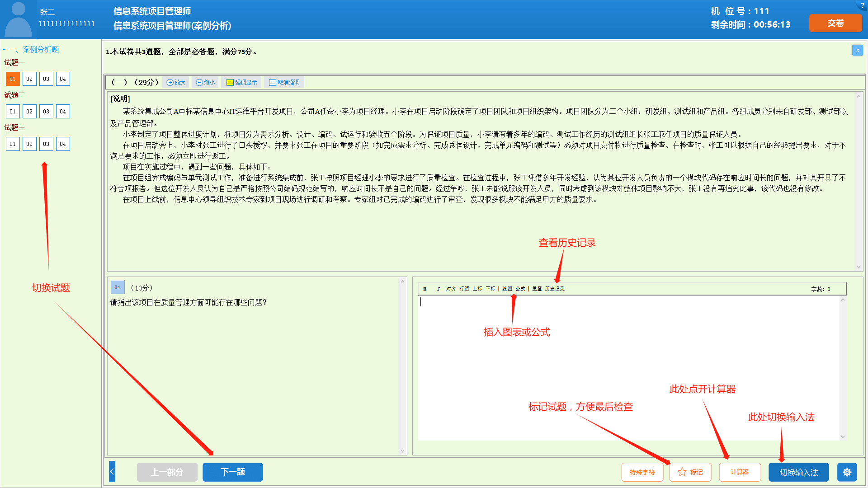868x488 pixels.
Task: Collapse the left sidebar with the arrow handle
Action: (112, 472)
